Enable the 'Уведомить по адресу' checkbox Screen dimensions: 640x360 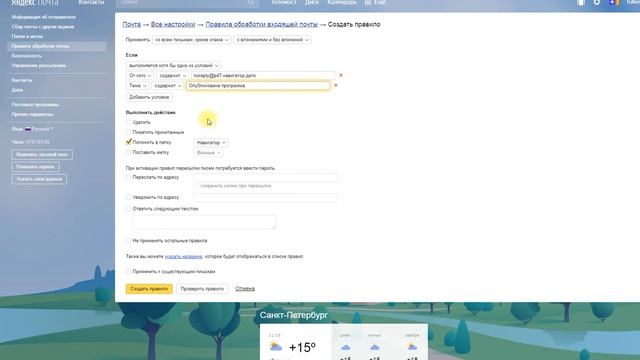coord(129,197)
